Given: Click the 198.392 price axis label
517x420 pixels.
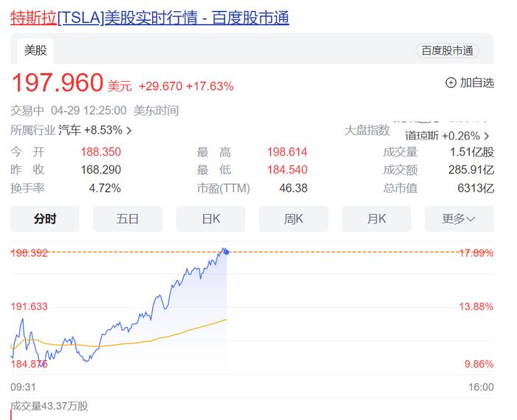Looking at the screenshot, I should click(x=30, y=252).
